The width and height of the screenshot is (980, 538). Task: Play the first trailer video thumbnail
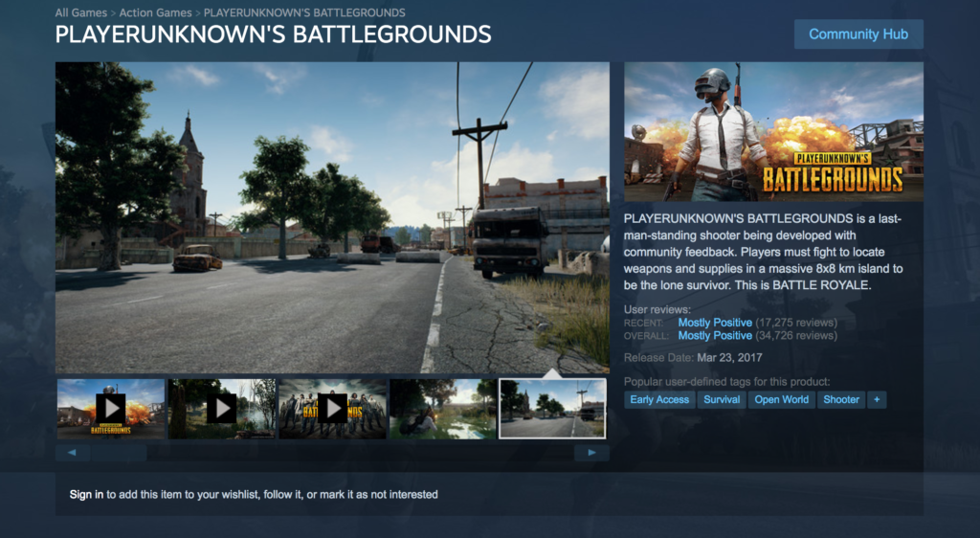point(110,409)
